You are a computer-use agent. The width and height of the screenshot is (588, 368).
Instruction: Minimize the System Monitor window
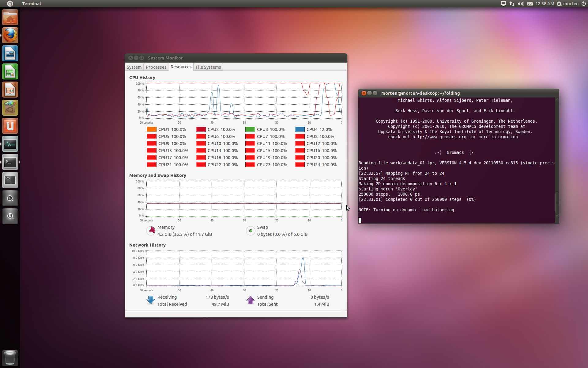136,58
